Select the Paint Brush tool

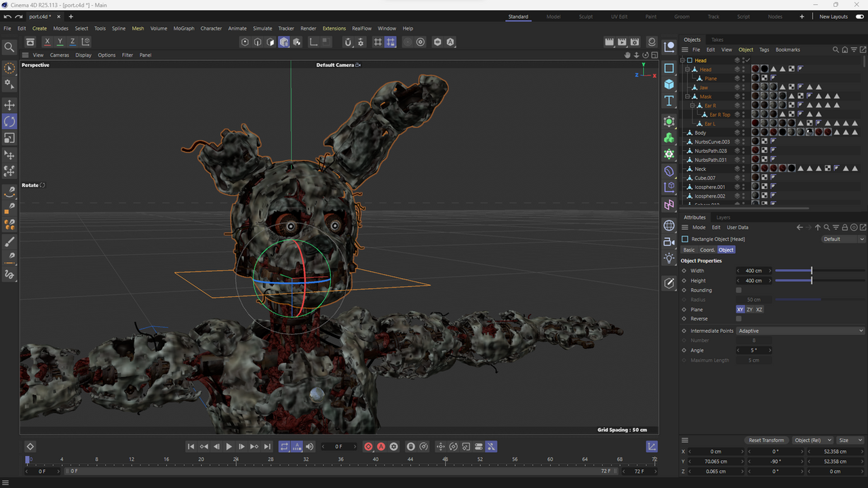pyautogui.click(x=9, y=242)
